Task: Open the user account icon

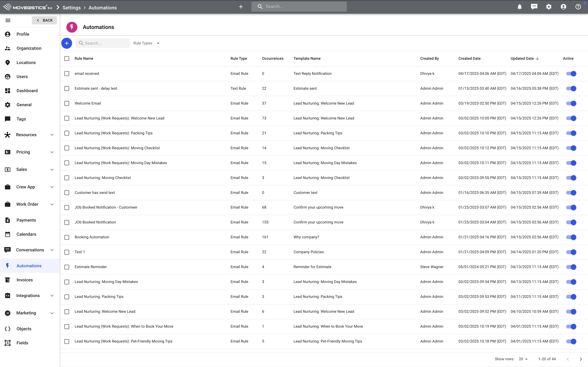Action: click(x=563, y=7)
